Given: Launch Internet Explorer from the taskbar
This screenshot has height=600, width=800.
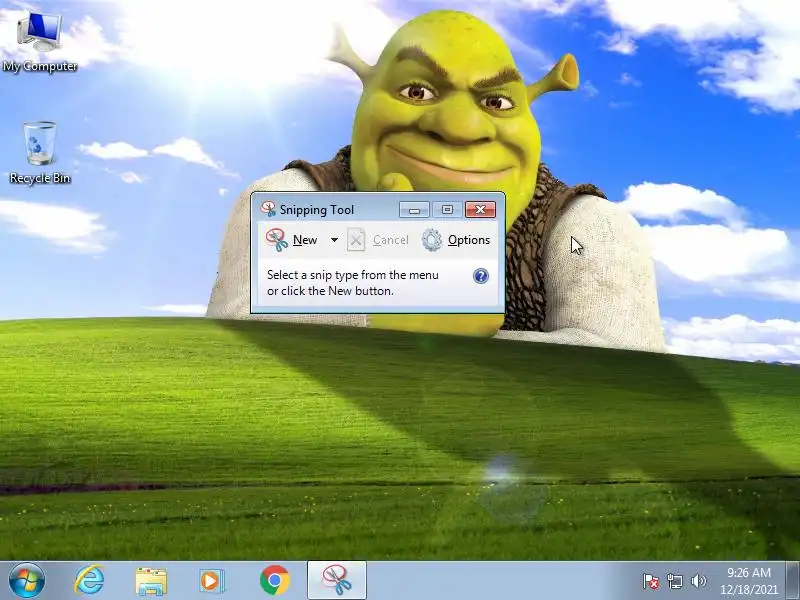Looking at the screenshot, I should coord(89,581).
